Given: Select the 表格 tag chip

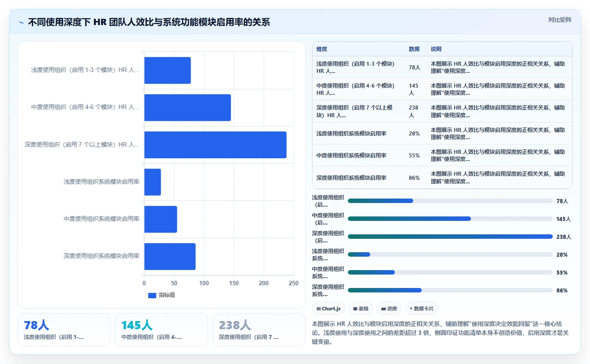Looking at the screenshot, I should 361,309.
